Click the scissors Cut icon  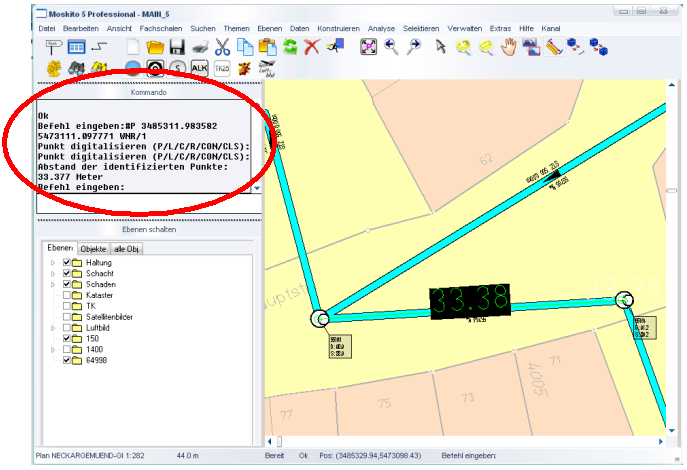coord(222,47)
